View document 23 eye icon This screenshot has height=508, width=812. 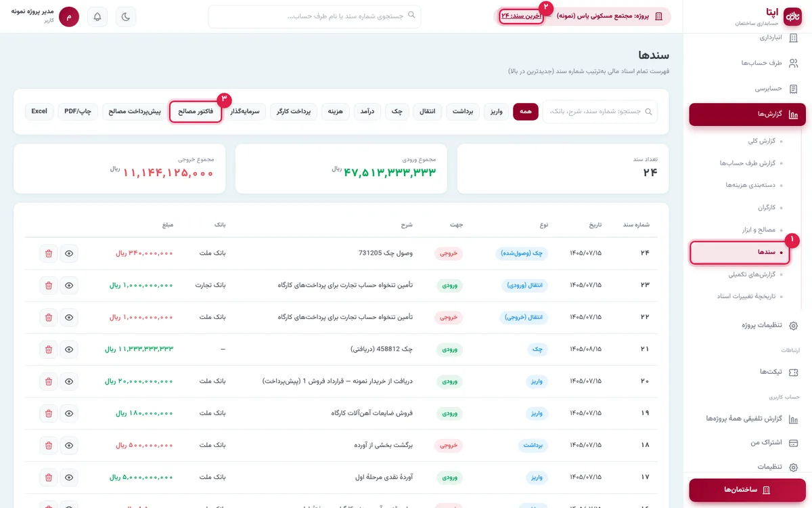click(x=69, y=285)
